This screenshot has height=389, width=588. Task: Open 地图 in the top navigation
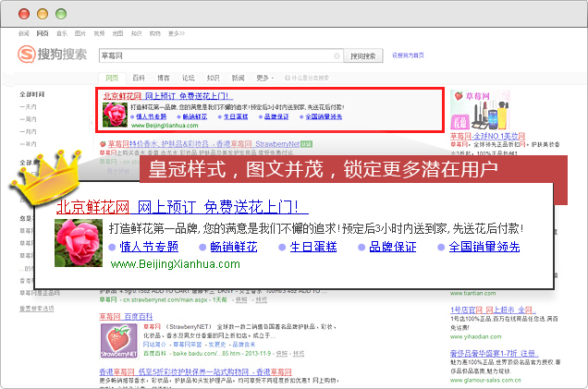[x=117, y=33]
